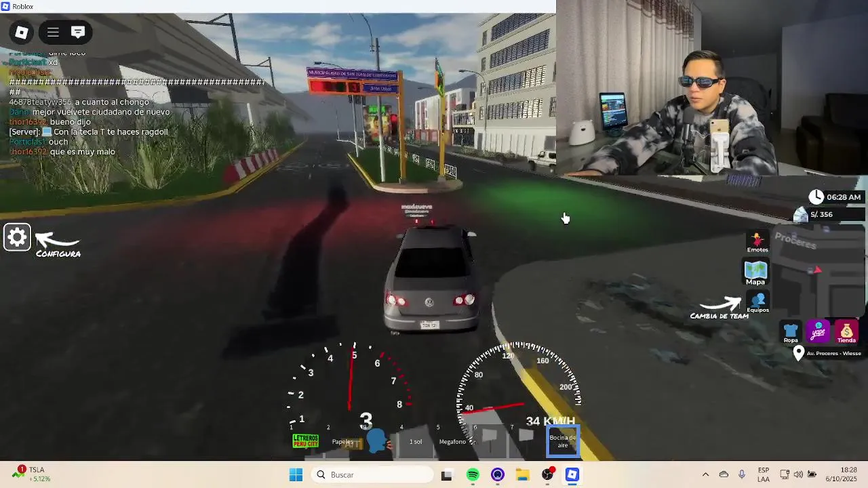Select the 1 sol hotbar item

[x=416, y=442]
